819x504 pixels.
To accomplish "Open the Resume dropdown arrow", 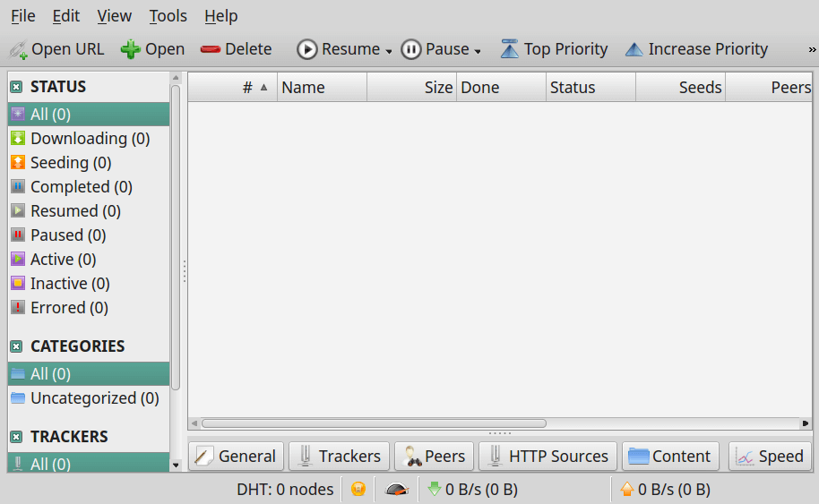I will (x=389, y=51).
